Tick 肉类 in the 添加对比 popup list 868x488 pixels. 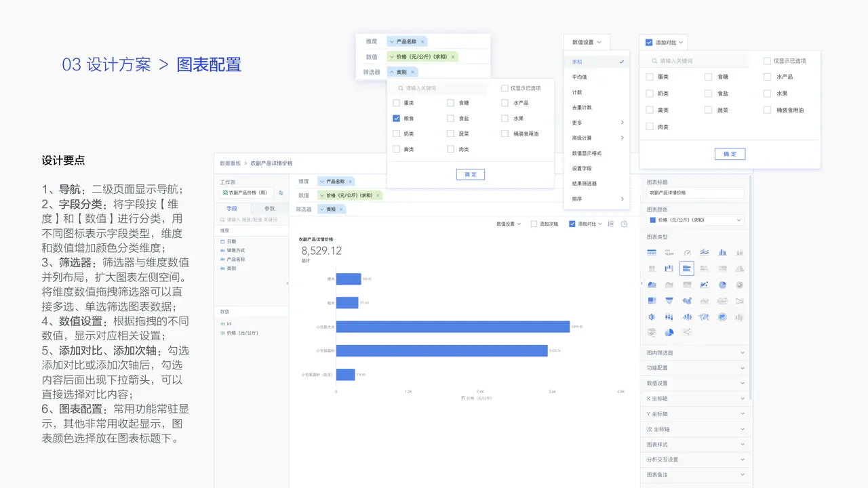[650, 127]
